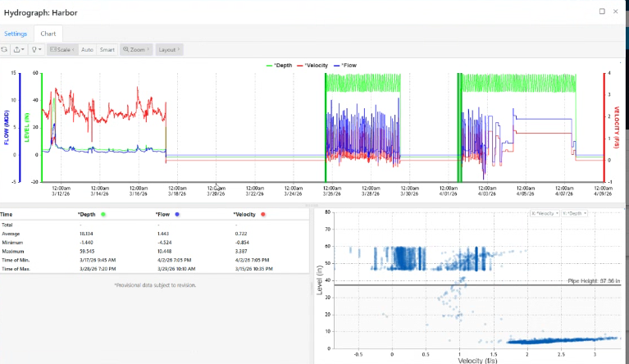Click the red Velocity color dot
Screen dimensions: 629x364
pyautogui.click(x=264, y=214)
